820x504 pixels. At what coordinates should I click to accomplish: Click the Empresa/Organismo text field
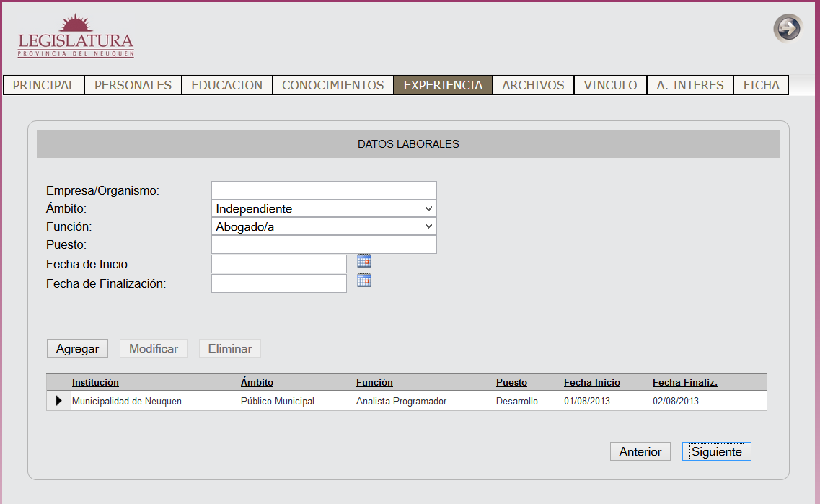324,190
